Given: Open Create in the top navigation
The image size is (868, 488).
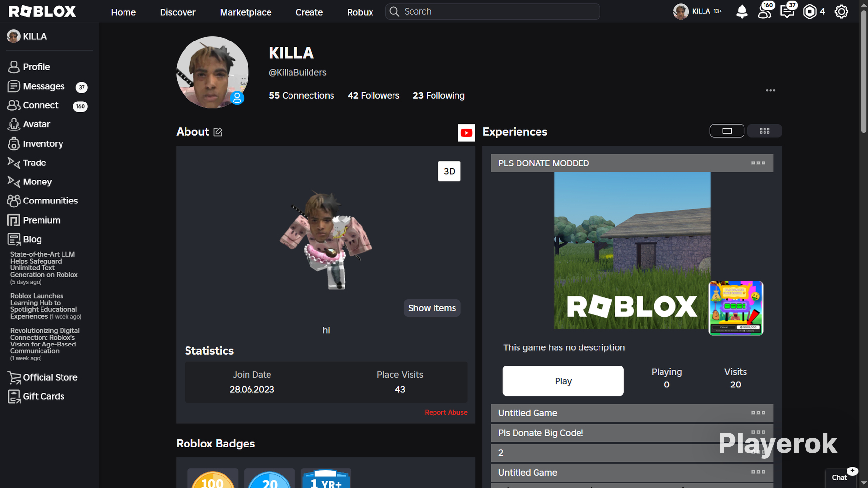Looking at the screenshot, I should click(x=309, y=12).
